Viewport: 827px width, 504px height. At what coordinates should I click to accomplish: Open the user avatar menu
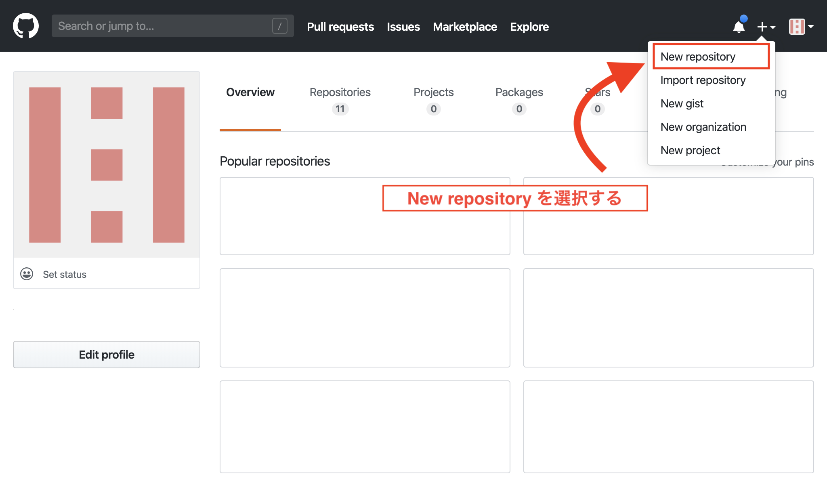click(801, 27)
